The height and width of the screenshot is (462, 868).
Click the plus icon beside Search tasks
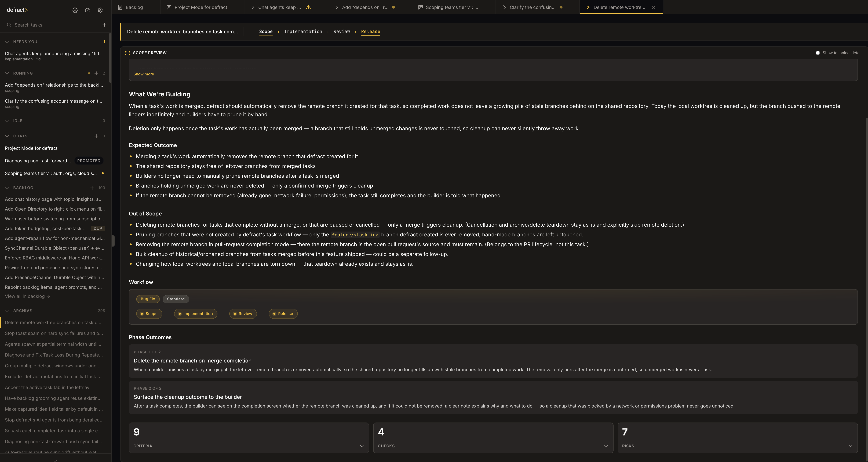click(x=104, y=25)
